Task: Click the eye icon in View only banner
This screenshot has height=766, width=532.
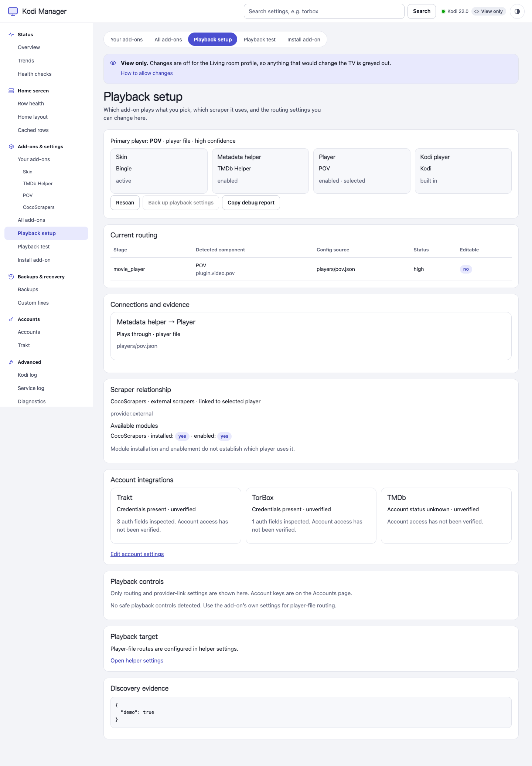Action: 113,63
